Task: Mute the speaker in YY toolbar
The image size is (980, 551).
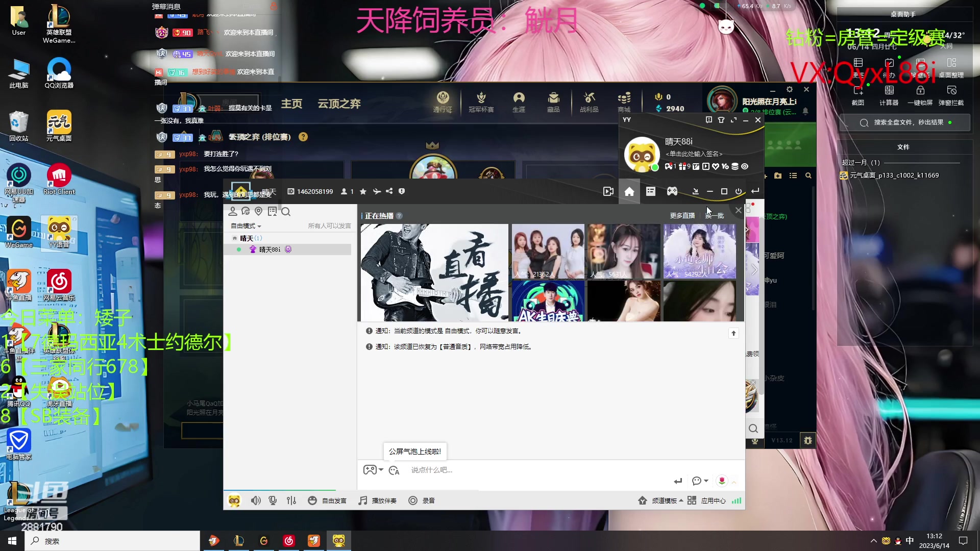Action: 256,500
